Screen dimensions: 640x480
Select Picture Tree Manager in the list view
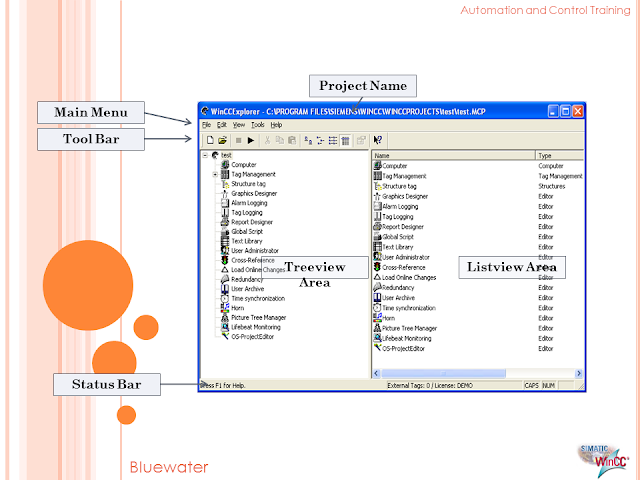click(x=409, y=329)
